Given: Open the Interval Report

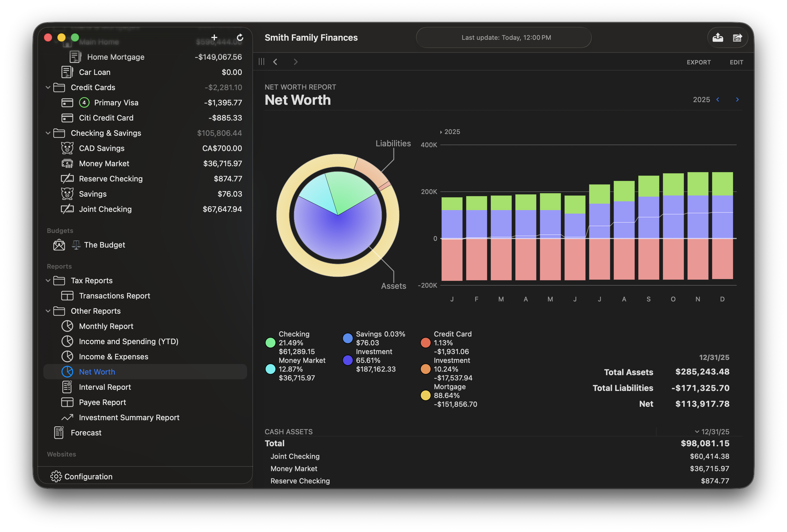Looking at the screenshot, I should click(x=145, y=387).
